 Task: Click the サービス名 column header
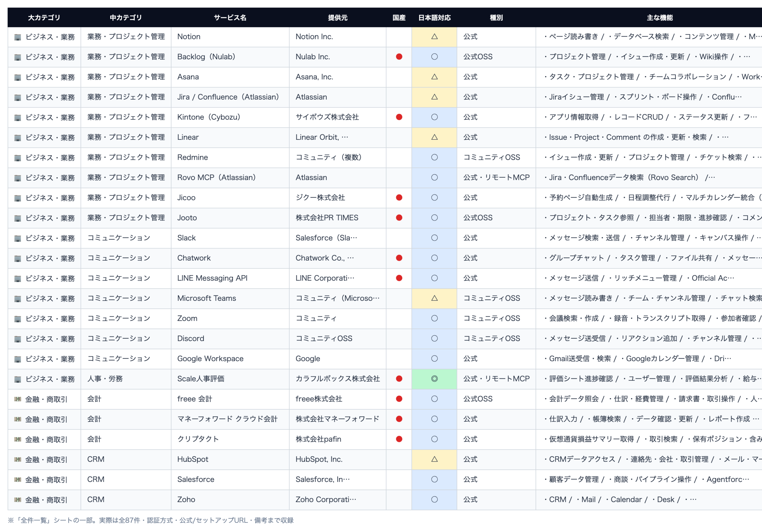pos(230,18)
